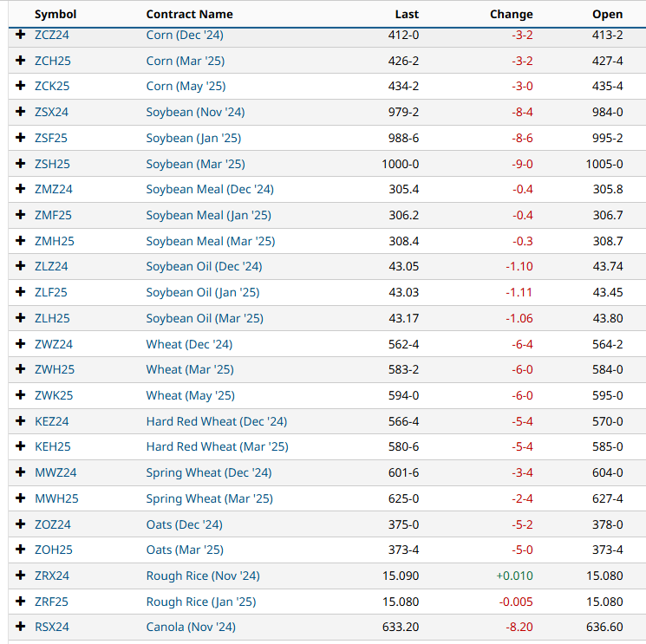Viewport: 646px width, 644px height.
Task: Select the -1.11 change value
Action: click(519, 292)
